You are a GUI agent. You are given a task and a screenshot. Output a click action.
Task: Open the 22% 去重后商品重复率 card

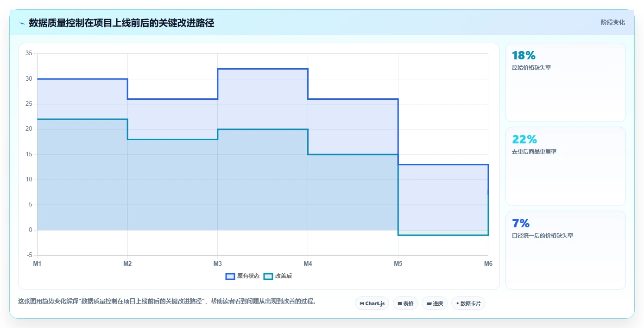tap(565, 166)
